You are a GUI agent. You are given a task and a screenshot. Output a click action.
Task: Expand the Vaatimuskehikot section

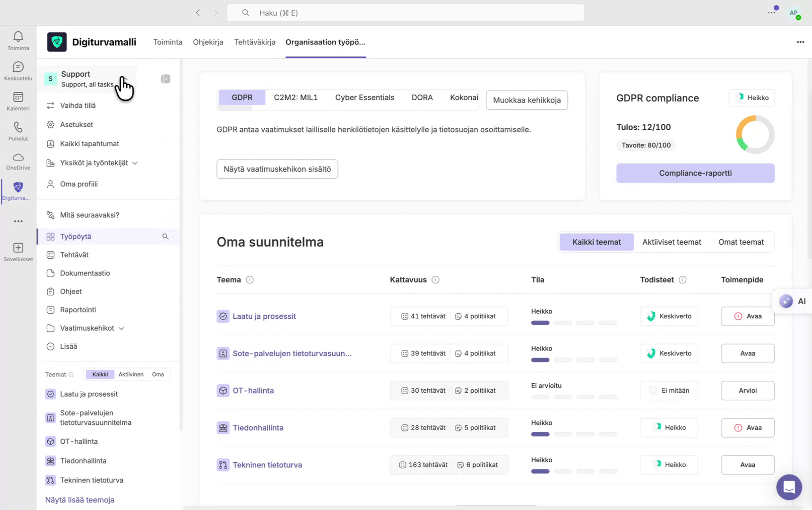point(121,328)
